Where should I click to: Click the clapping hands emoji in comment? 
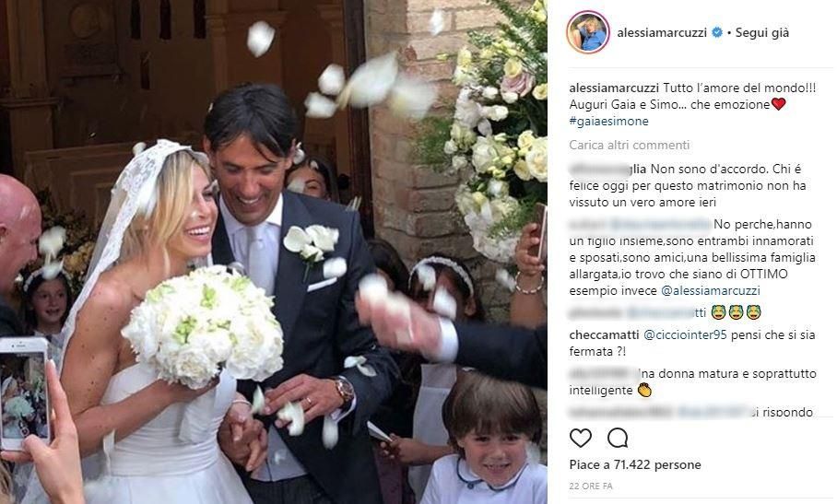pos(645,391)
